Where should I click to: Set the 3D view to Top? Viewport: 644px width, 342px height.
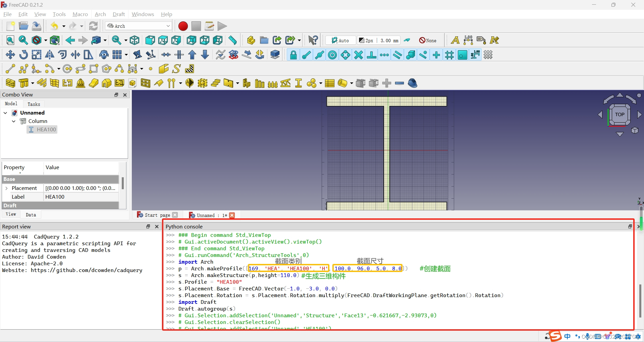163,40
